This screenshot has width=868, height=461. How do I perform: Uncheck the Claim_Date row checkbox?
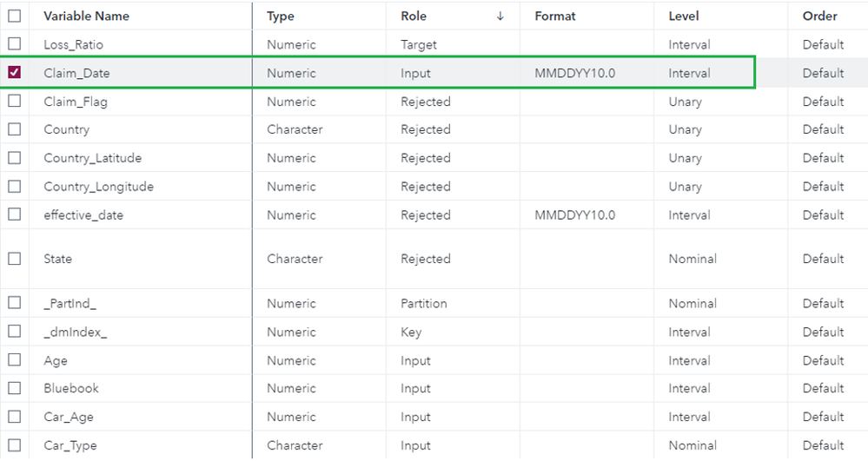click(x=15, y=73)
